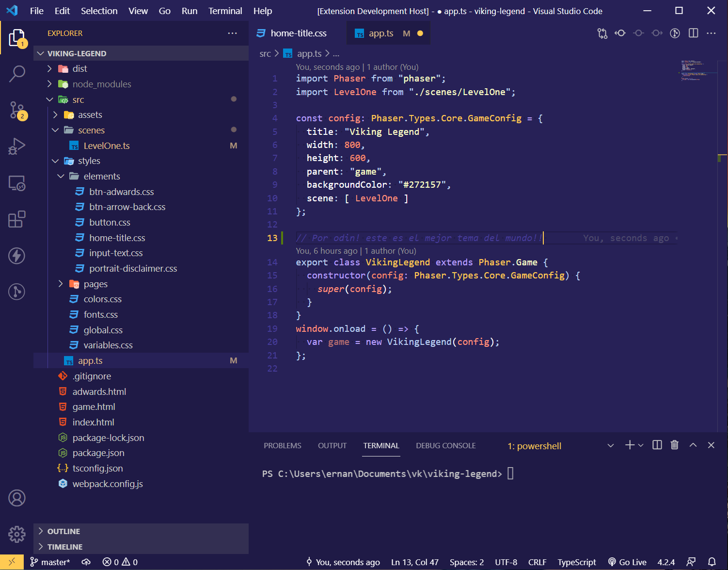Open webpack.config.js in the explorer
This screenshot has width=728, height=570.
[141, 484]
